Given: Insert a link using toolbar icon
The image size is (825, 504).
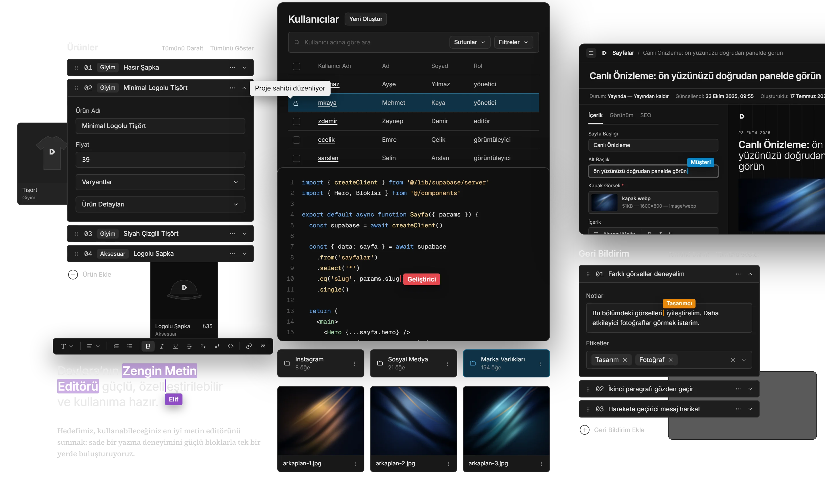Looking at the screenshot, I should 249,346.
